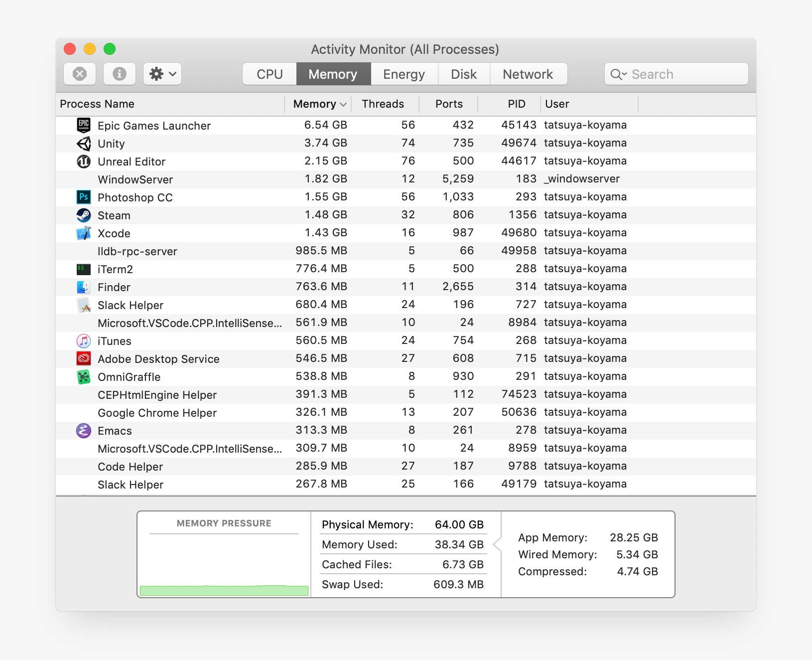Toggle sort order on Memory column
812x660 pixels.
[319, 104]
